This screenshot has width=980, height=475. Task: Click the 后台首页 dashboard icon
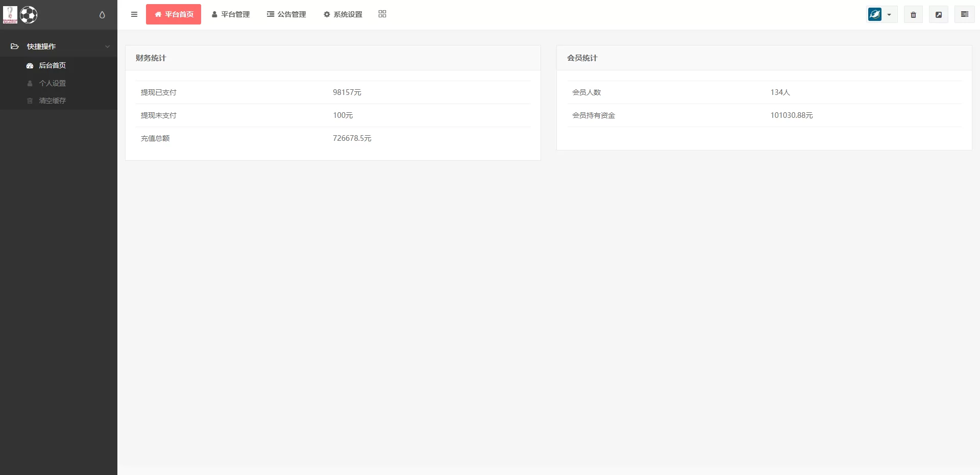click(30, 66)
